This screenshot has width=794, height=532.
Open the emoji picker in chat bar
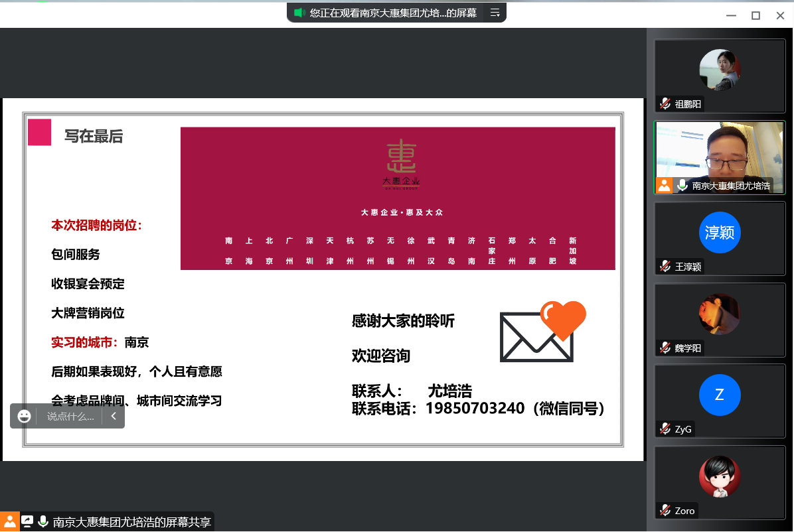pyautogui.click(x=25, y=416)
